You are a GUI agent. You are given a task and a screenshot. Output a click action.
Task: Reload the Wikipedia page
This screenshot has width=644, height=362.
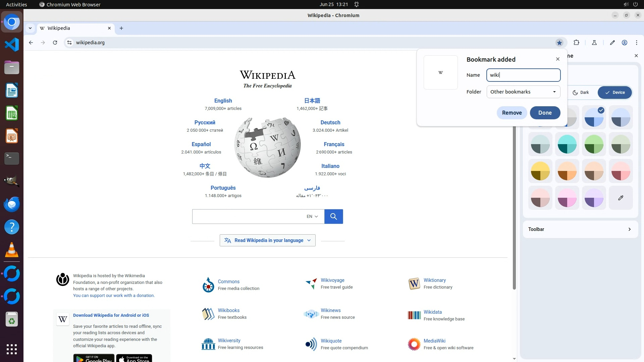(x=55, y=43)
